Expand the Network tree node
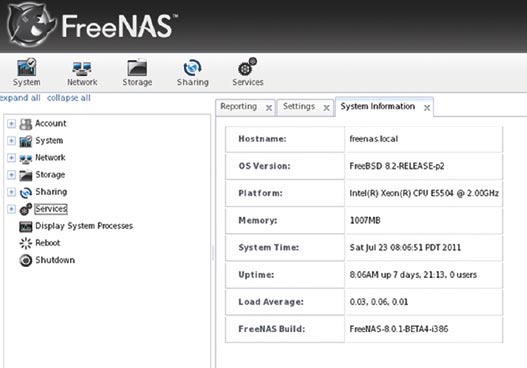The height and width of the screenshot is (368, 527). 11,158
